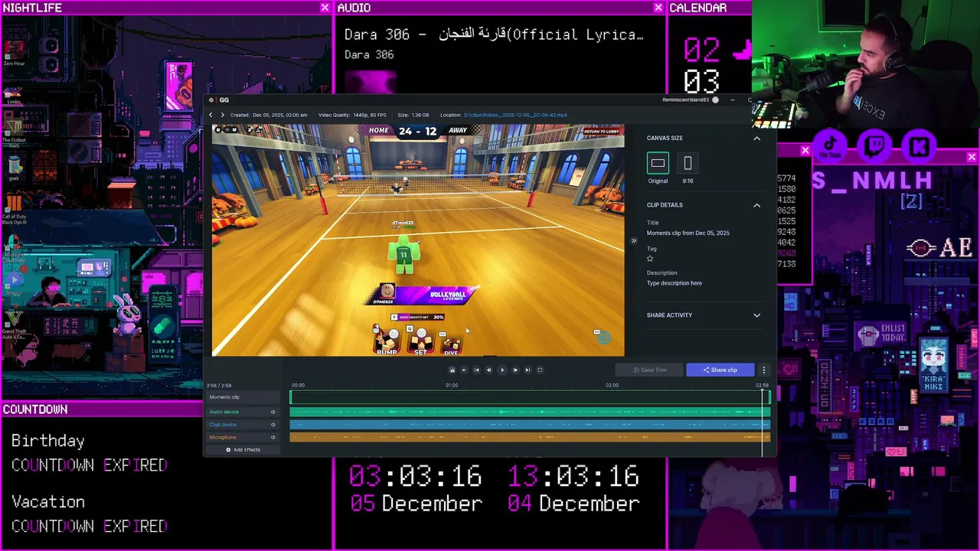
Task: Close the Nightlife widget panel
Action: tap(325, 8)
